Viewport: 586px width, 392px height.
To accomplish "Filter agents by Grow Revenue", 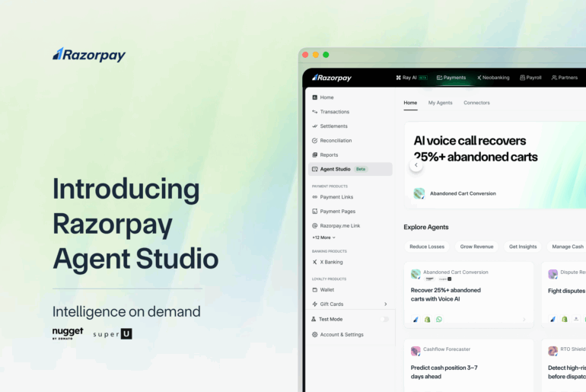I will [476, 247].
